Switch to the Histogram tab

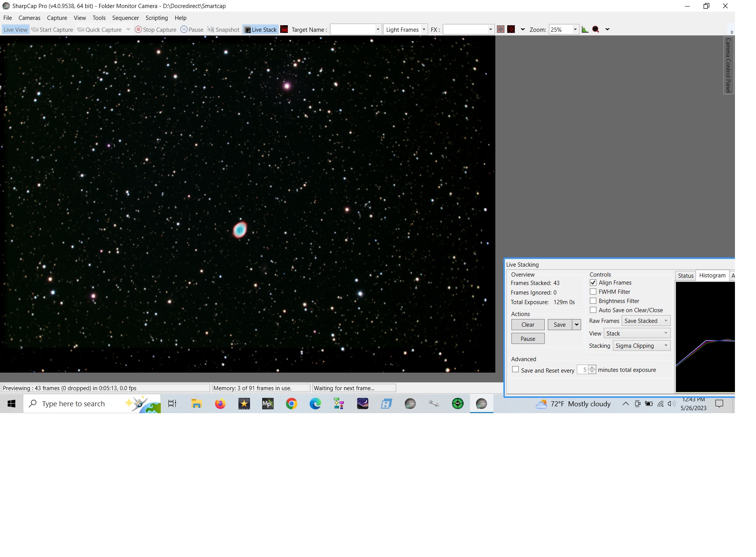(x=712, y=275)
